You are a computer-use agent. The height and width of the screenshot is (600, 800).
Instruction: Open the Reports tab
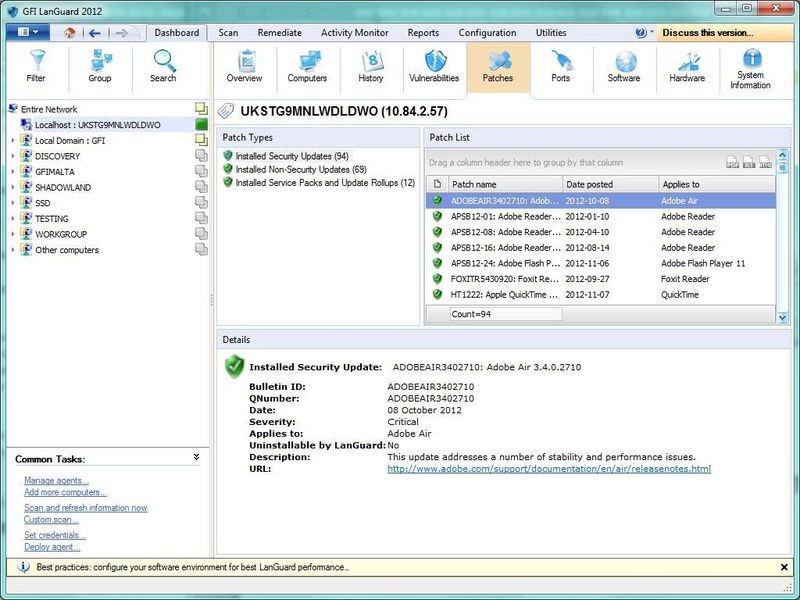click(423, 33)
